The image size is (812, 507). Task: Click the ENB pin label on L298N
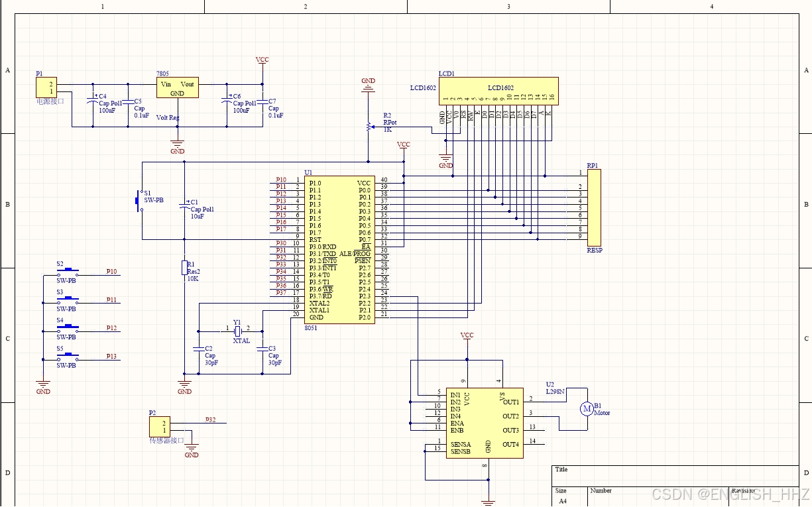coord(457,430)
